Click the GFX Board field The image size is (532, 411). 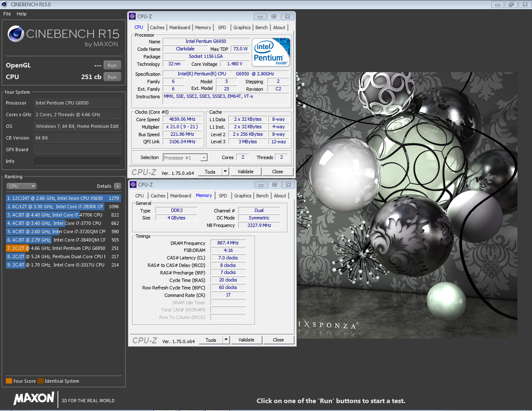pyautogui.click(x=77, y=149)
